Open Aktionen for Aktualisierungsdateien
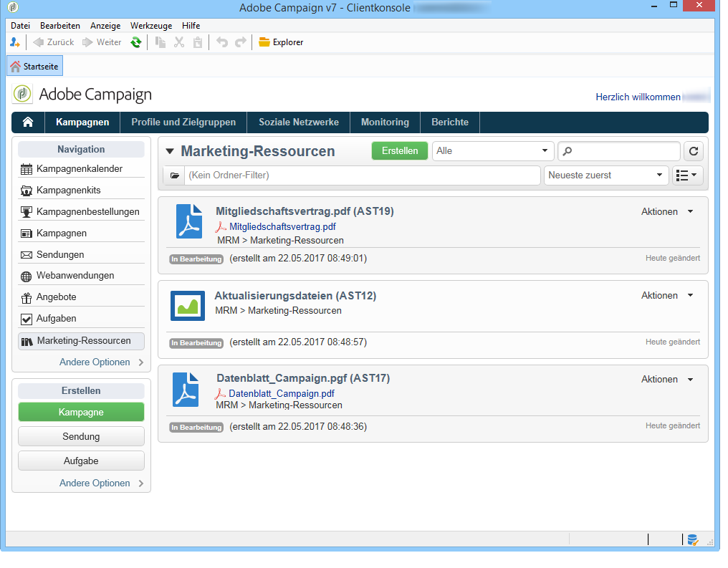Image resolution: width=728 pixels, height=568 pixels. click(x=667, y=296)
